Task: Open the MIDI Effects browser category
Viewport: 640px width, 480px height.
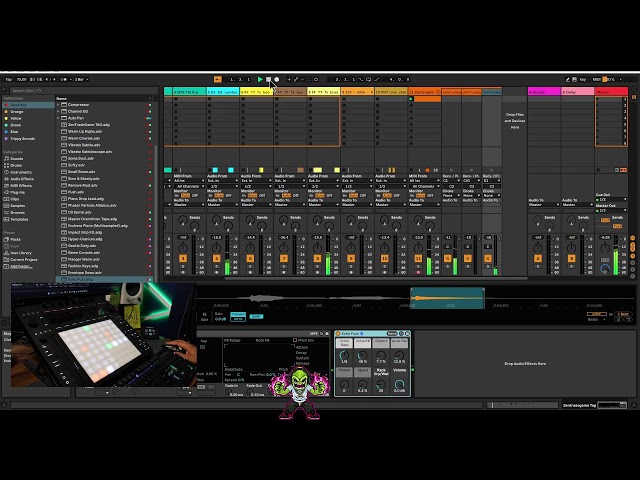Action: 21,186
